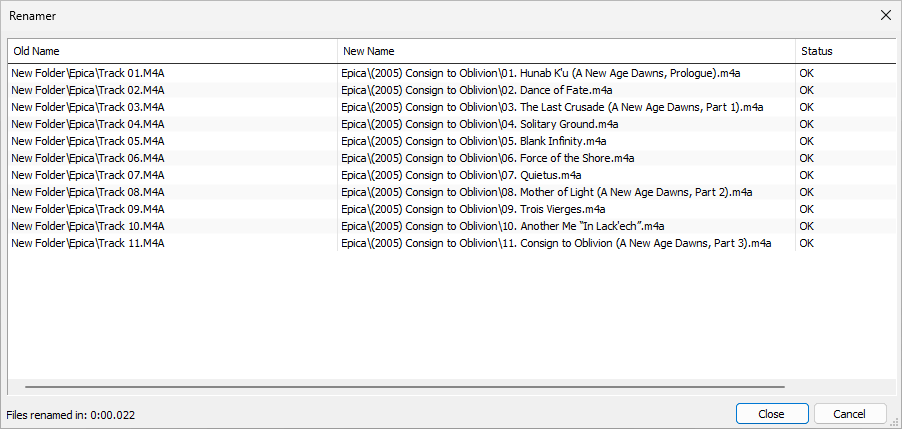Close the Renamer dialog window
The height and width of the screenshot is (429, 902).
pos(885,15)
